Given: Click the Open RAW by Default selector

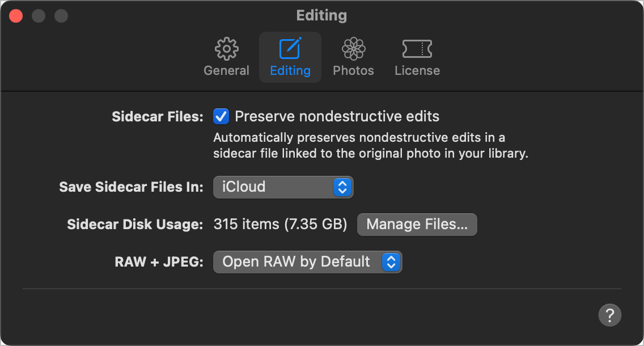Looking at the screenshot, I should [x=307, y=261].
